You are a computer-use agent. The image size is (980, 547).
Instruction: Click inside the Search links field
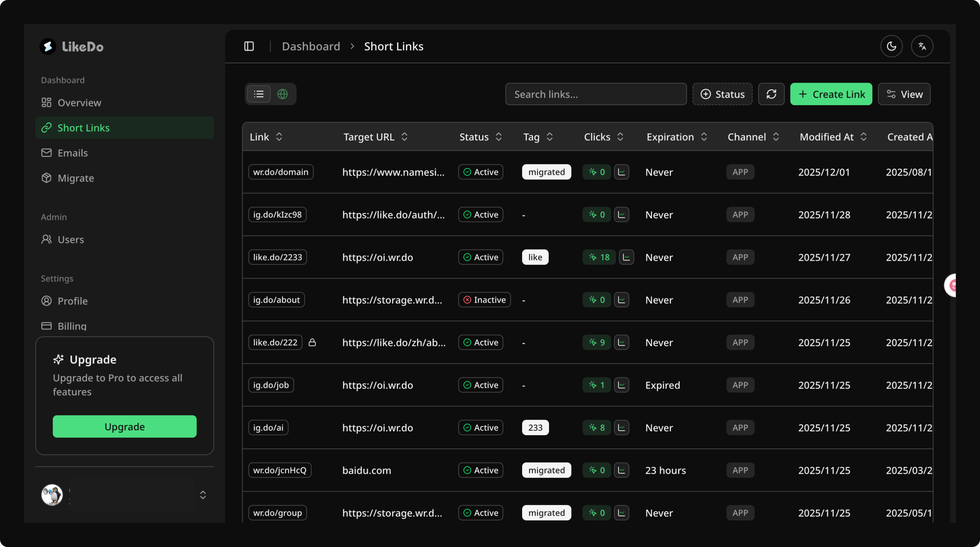click(x=595, y=94)
